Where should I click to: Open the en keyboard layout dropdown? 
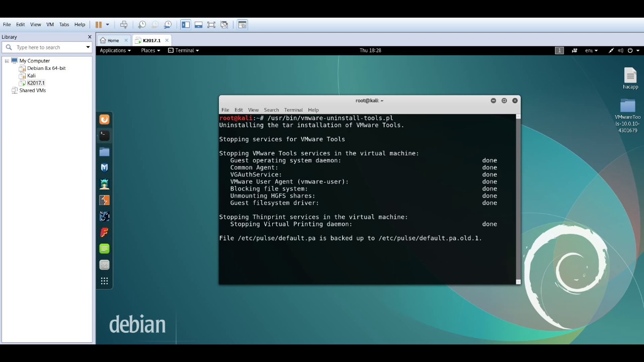pos(591,50)
